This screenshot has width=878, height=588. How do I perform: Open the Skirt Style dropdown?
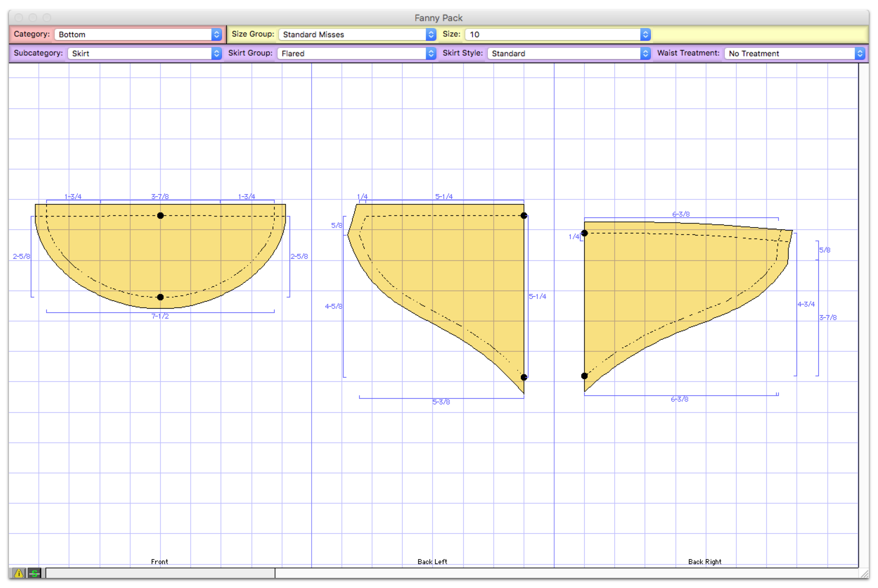[x=569, y=54]
